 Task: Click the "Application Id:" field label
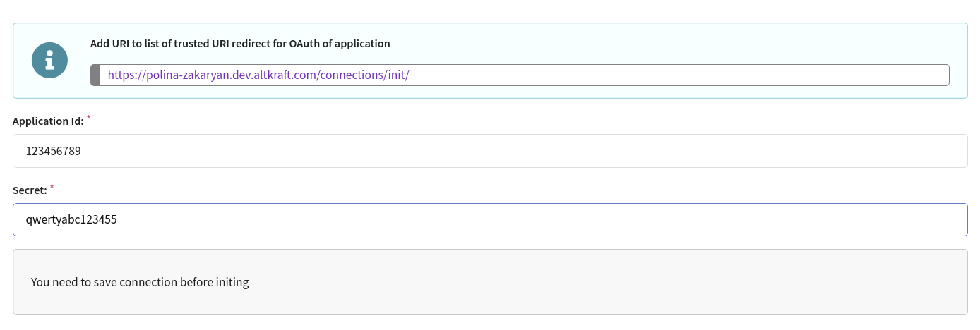pyautogui.click(x=48, y=121)
